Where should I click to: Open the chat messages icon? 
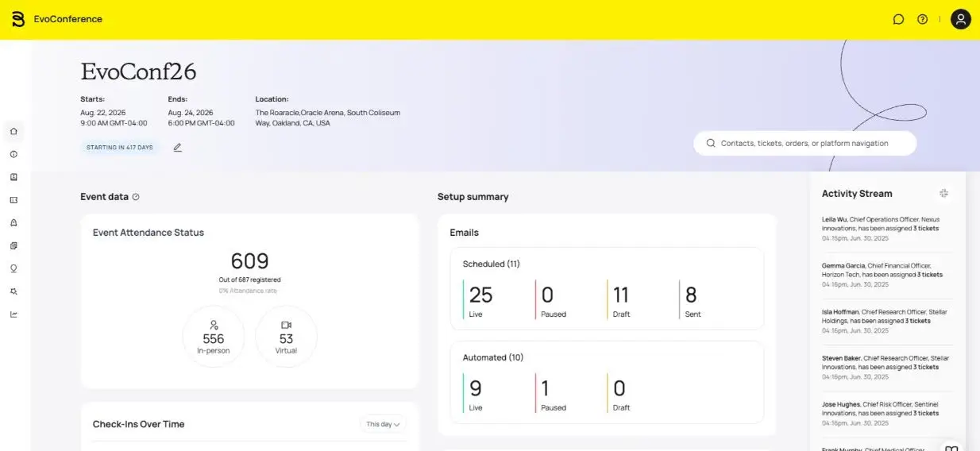[898, 19]
